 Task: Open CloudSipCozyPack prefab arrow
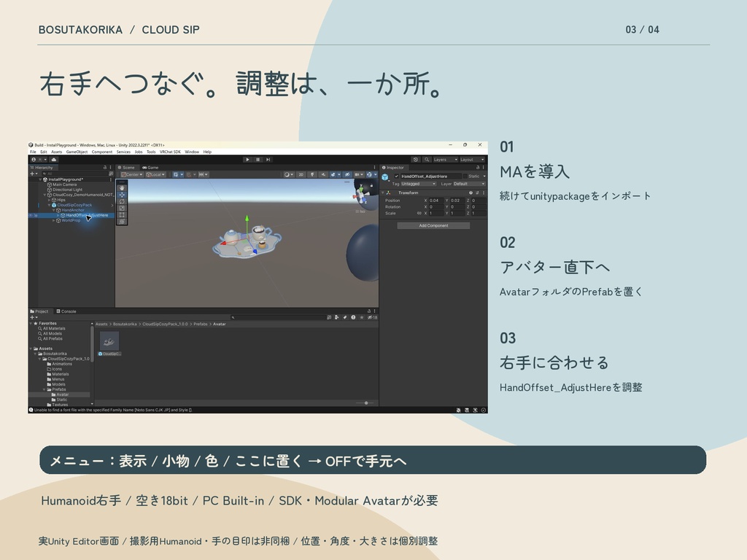click(x=112, y=205)
